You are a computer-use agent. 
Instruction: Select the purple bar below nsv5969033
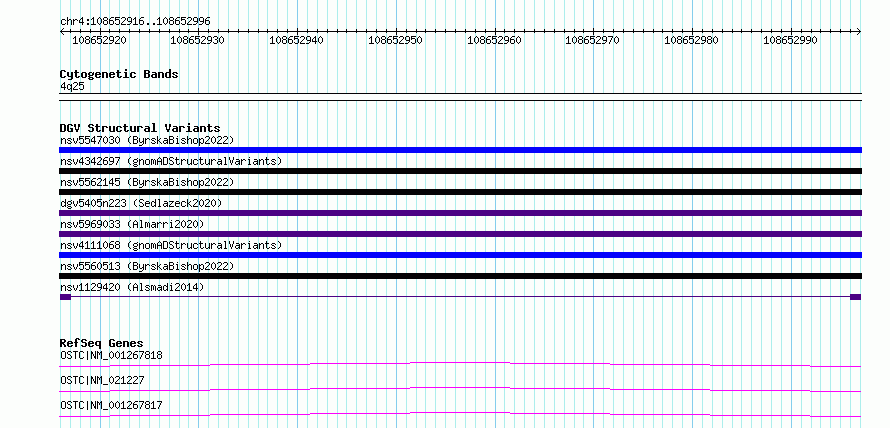click(x=460, y=234)
